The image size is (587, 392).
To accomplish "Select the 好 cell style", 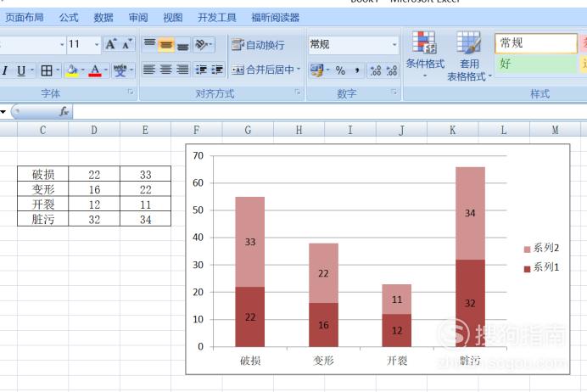I will pos(536,64).
